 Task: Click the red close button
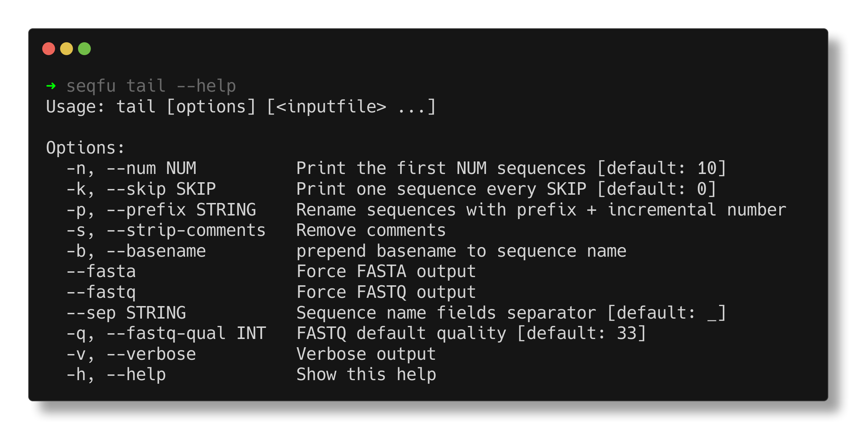(49, 48)
